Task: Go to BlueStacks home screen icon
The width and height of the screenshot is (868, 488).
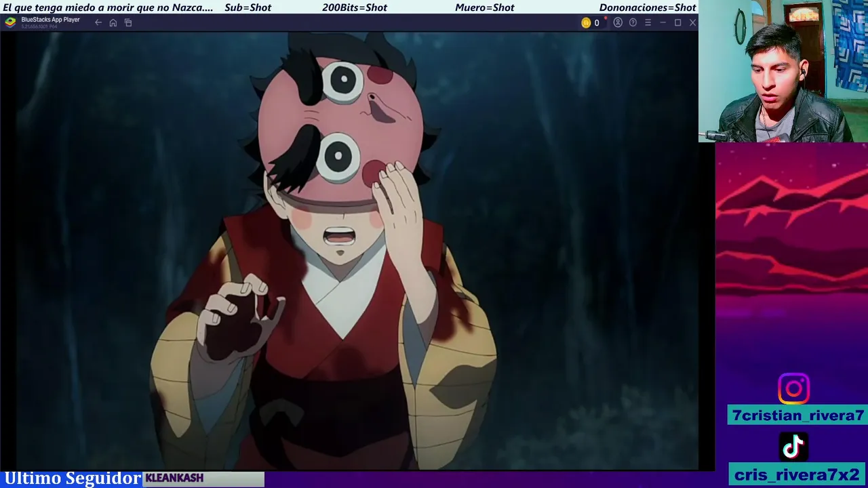Action: (x=113, y=22)
